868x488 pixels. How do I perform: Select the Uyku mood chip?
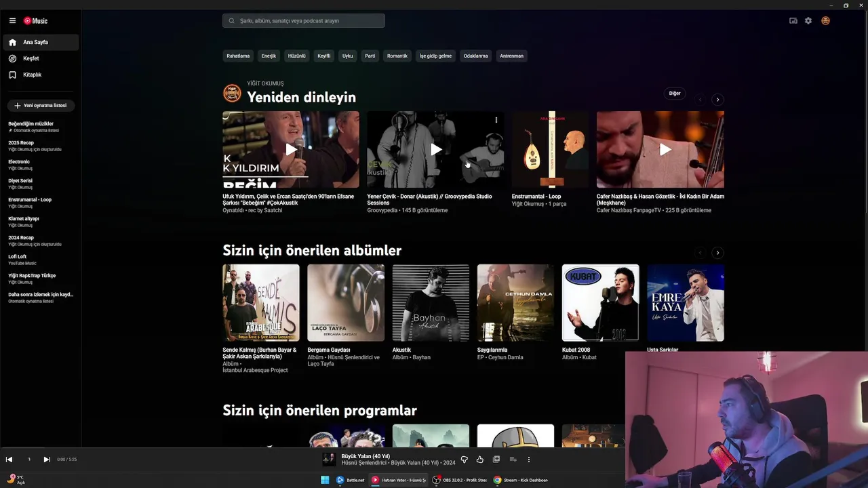click(x=348, y=56)
